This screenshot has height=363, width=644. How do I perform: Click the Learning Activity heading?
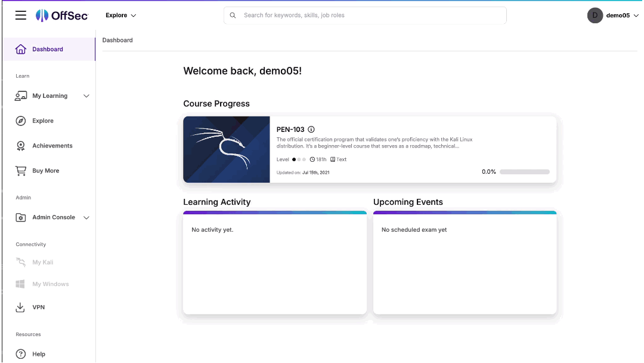tap(217, 202)
